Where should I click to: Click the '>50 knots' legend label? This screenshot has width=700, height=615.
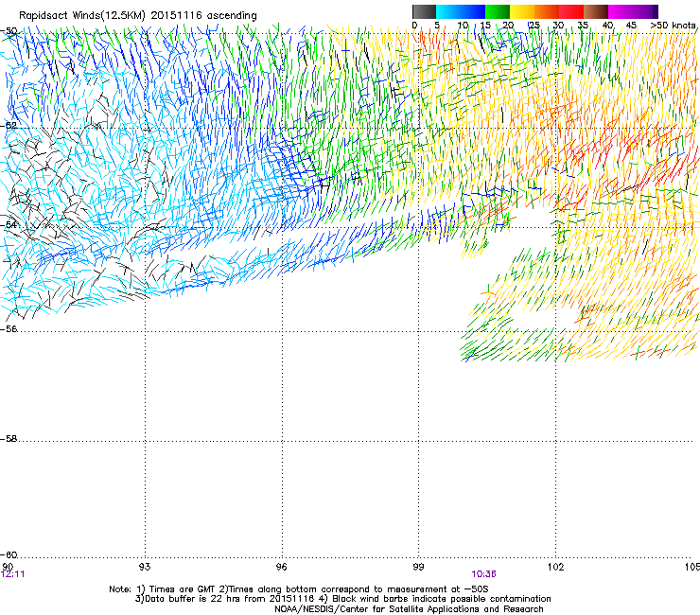(x=674, y=26)
